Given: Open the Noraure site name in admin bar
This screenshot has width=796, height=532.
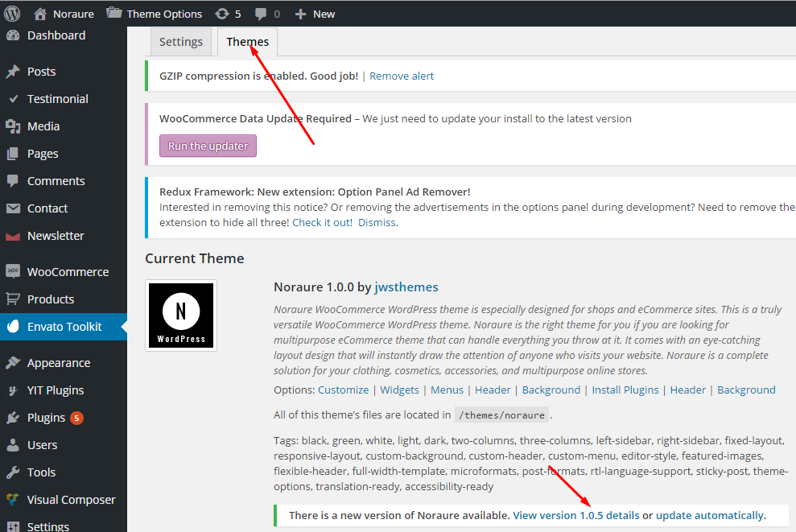Looking at the screenshot, I should click(73, 14).
